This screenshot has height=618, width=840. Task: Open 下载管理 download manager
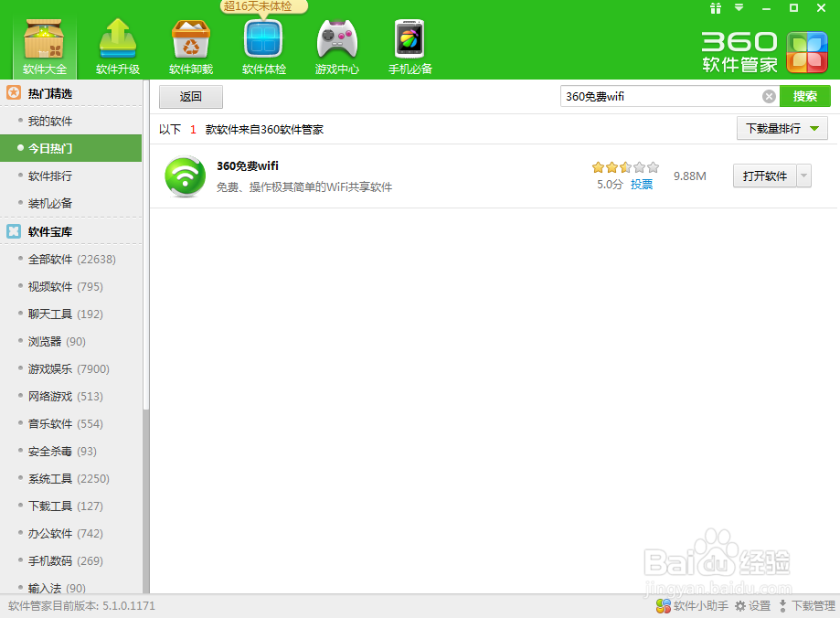807,606
